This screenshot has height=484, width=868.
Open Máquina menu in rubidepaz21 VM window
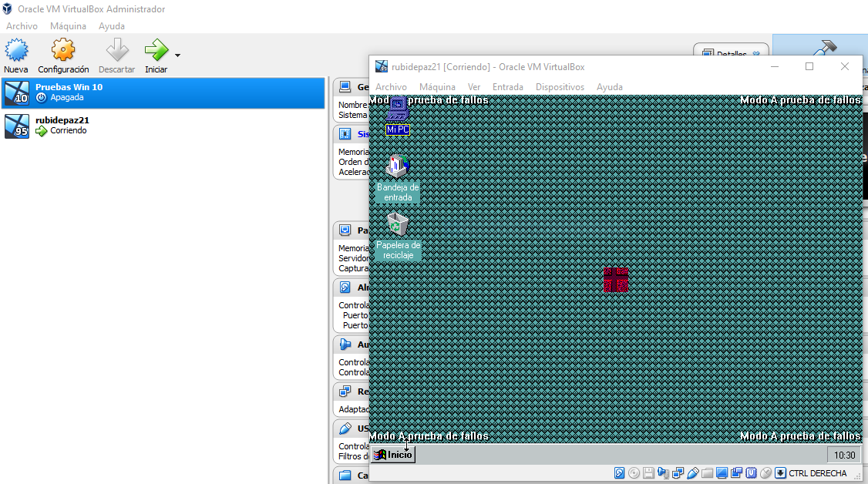tap(437, 87)
